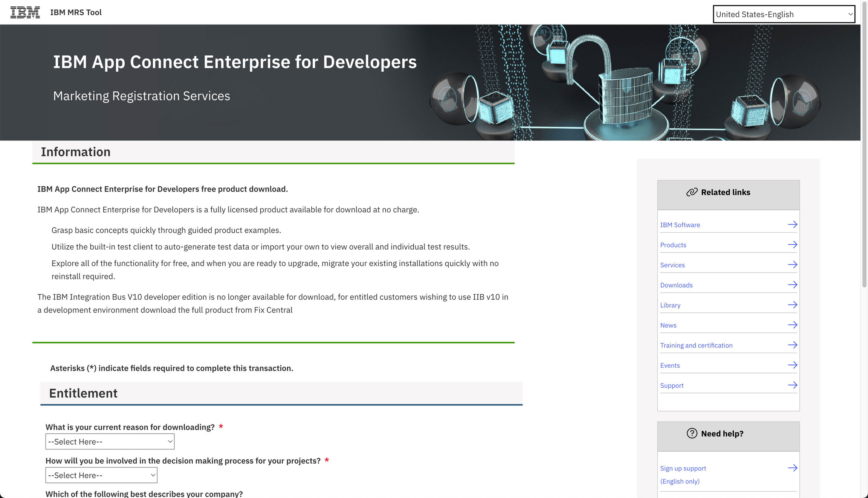Click the arrow icon next to Support
This screenshot has height=498, width=868.
click(792, 385)
